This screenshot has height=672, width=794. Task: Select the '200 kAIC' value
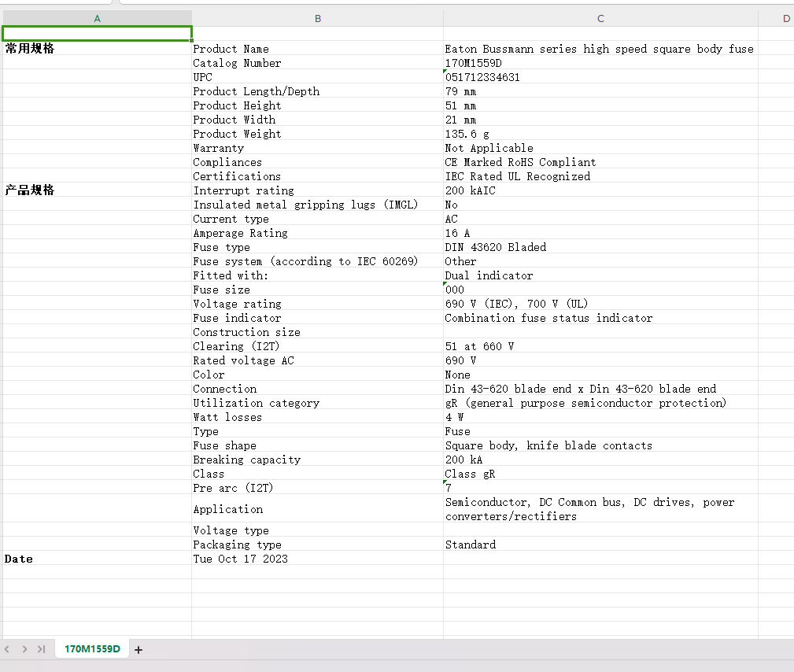(x=600, y=190)
